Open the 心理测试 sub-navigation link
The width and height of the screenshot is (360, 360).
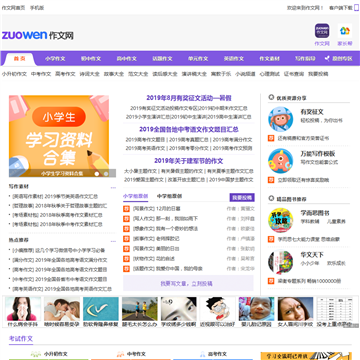[270, 74]
